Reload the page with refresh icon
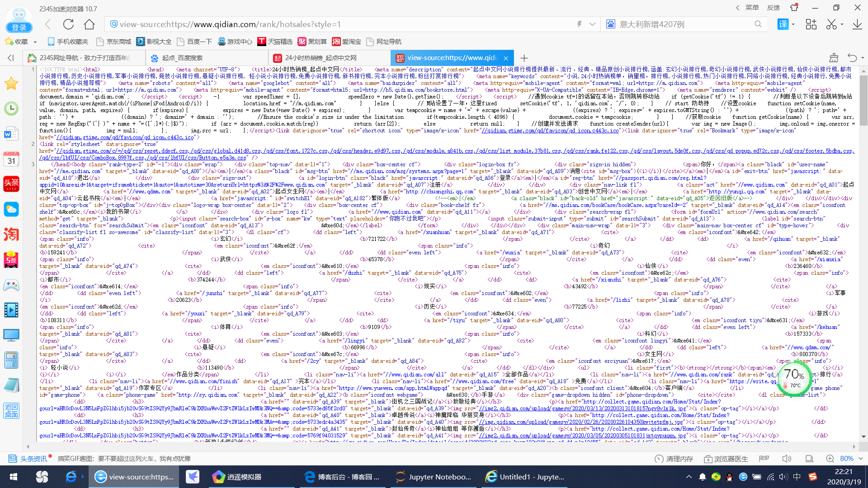 [68, 24]
